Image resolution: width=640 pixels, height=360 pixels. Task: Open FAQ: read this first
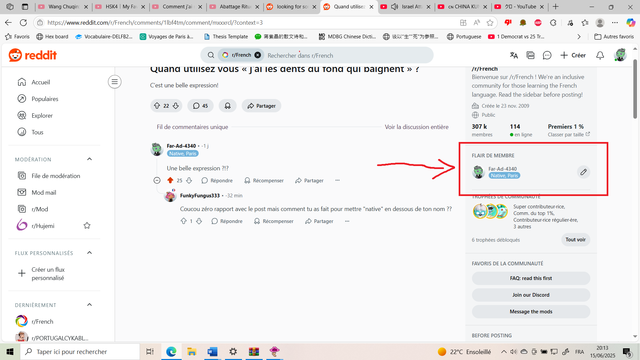[x=531, y=278]
